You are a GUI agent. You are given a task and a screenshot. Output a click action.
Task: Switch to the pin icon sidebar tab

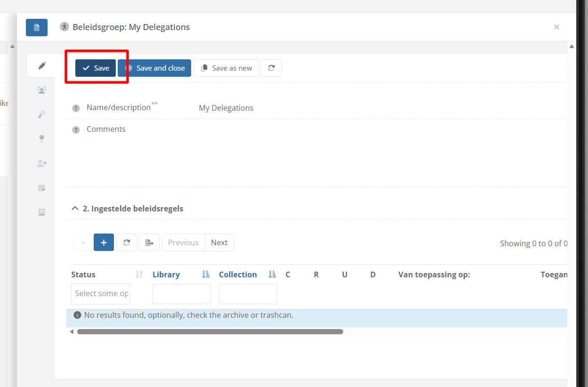(x=42, y=138)
